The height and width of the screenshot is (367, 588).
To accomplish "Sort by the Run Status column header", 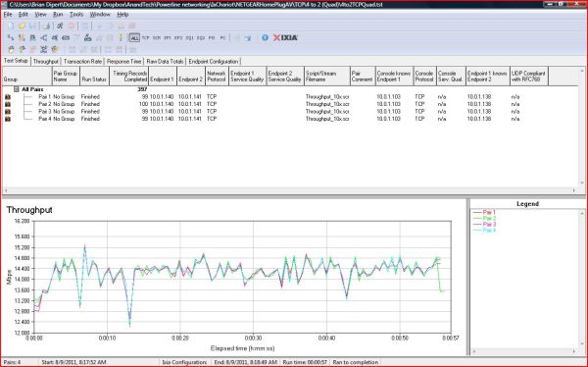I will pyautogui.click(x=94, y=77).
